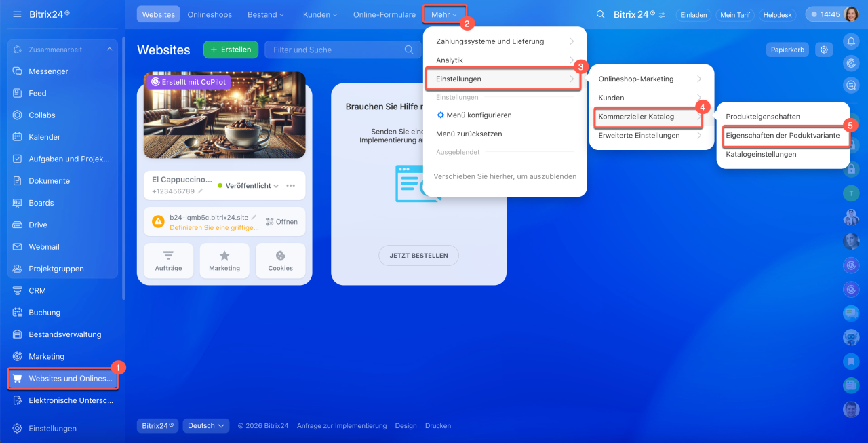Click the orange warning icon by site domain

(158, 221)
